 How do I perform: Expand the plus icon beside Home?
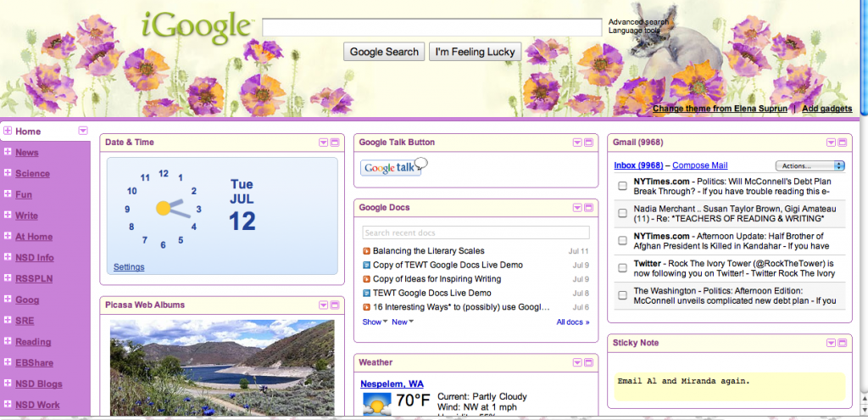coord(8,131)
